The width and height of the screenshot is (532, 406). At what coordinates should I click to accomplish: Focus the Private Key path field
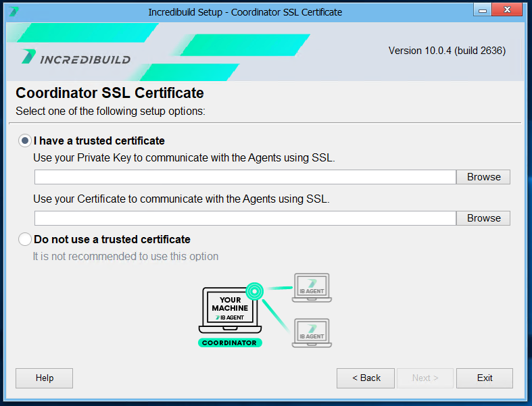pyautogui.click(x=245, y=177)
